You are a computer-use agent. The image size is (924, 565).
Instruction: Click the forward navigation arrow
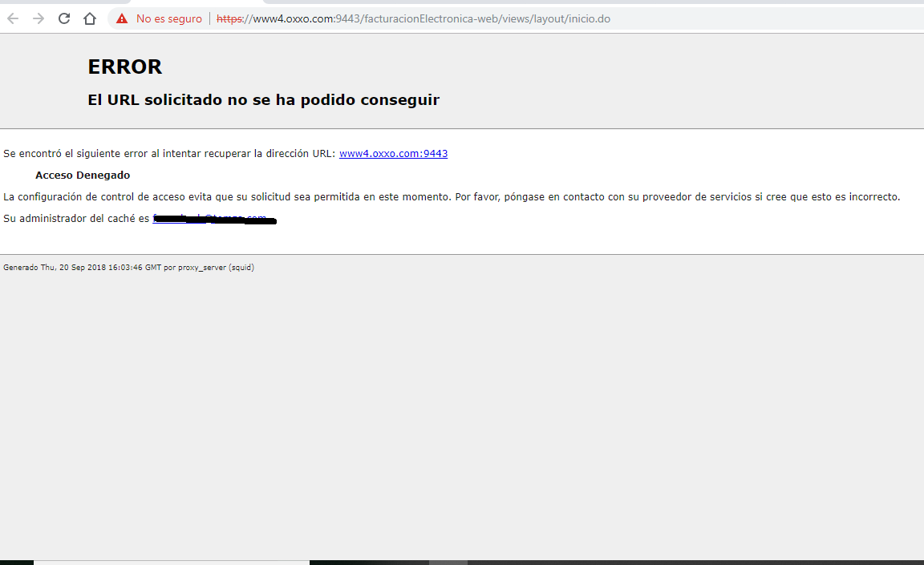38,18
